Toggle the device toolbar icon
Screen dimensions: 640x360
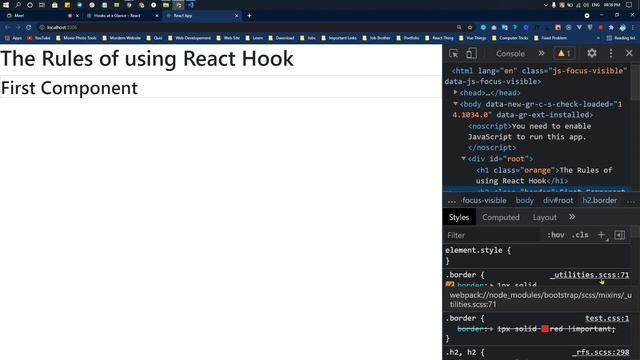pos(471,53)
